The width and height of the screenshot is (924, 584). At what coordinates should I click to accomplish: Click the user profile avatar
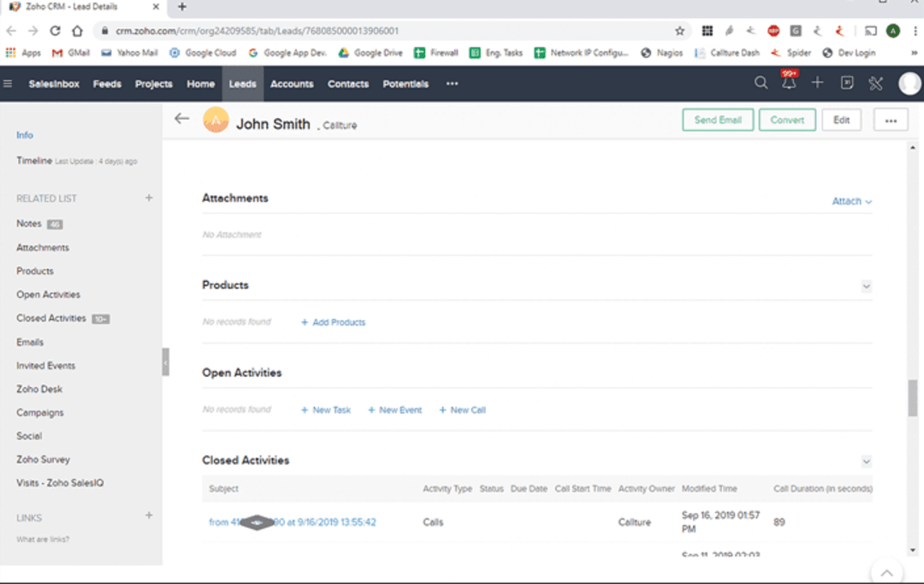(x=909, y=83)
